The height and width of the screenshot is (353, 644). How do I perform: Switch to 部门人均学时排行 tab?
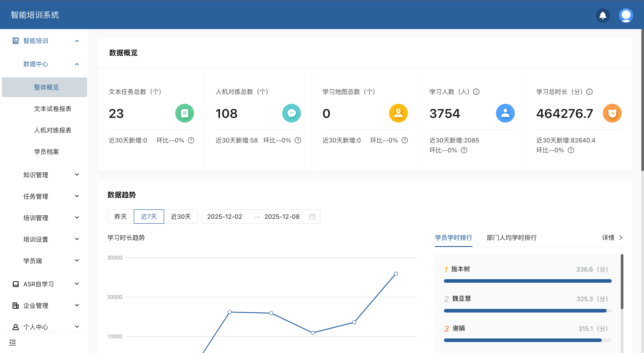coord(511,237)
